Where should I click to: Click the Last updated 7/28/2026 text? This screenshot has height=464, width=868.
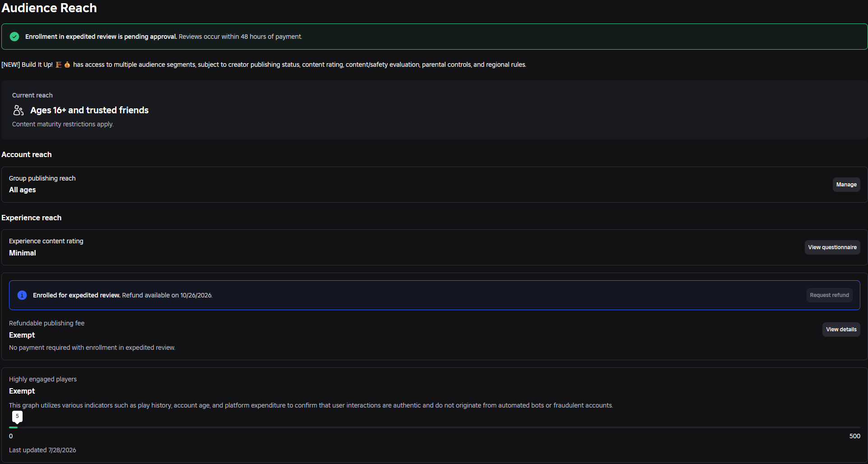pos(42,450)
